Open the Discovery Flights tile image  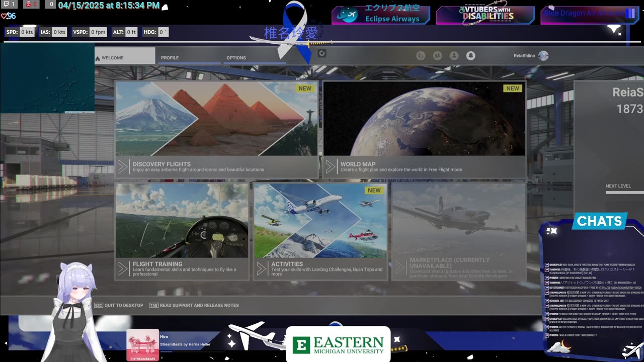point(217,119)
